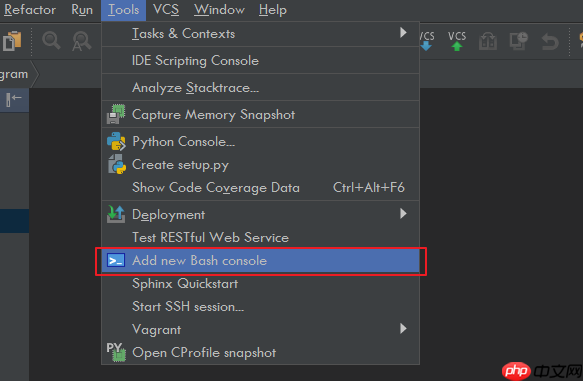
Task: Collapse side panel with arrow-bar icon
Action: point(14,100)
